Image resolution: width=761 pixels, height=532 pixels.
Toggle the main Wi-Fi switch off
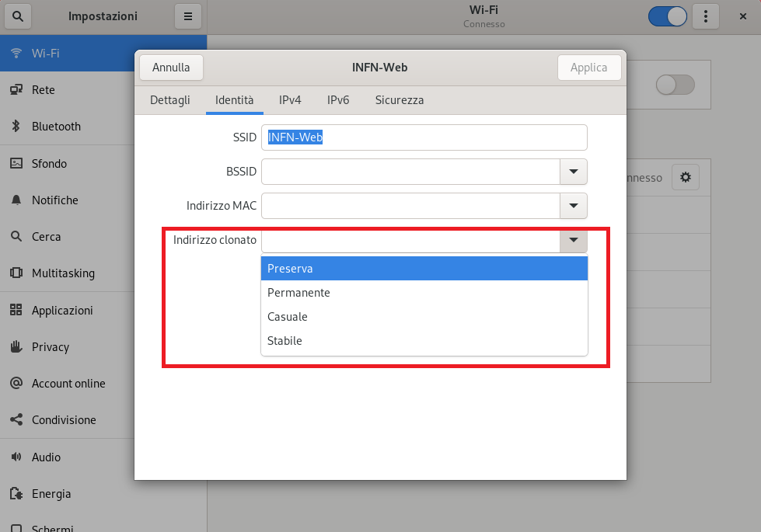[x=667, y=16]
